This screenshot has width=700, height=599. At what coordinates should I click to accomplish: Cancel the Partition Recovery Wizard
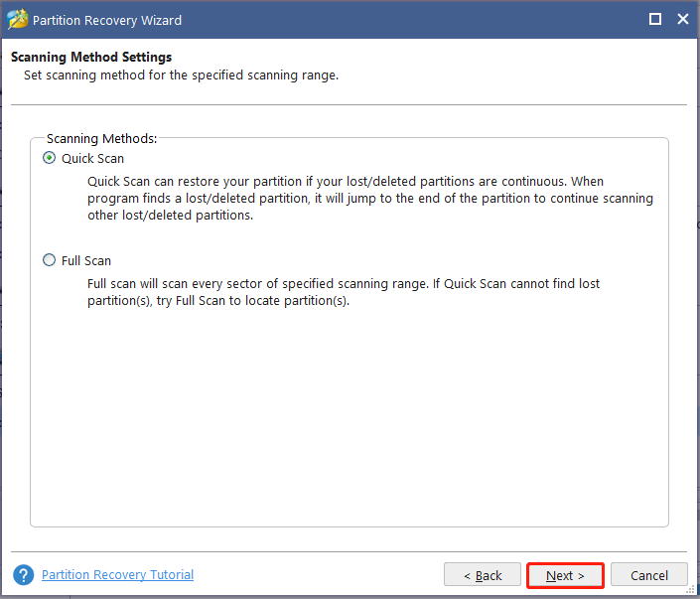point(649,575)
